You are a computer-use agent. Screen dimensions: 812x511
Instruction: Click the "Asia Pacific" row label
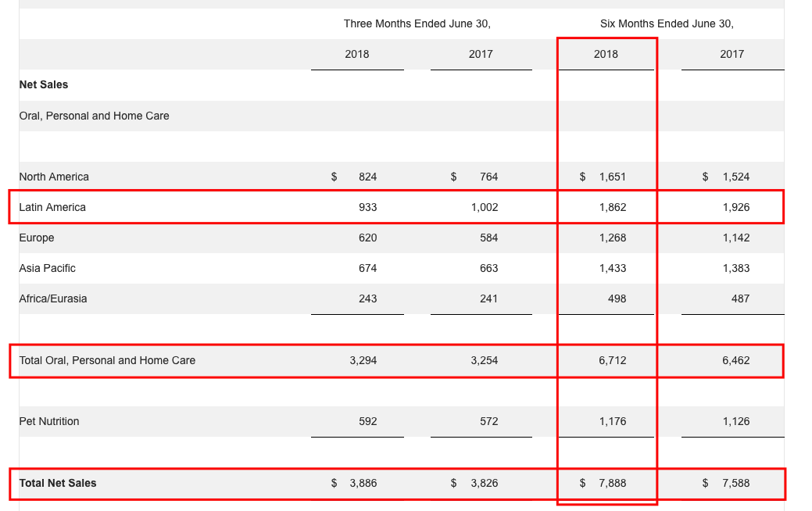tap(48, 268)
